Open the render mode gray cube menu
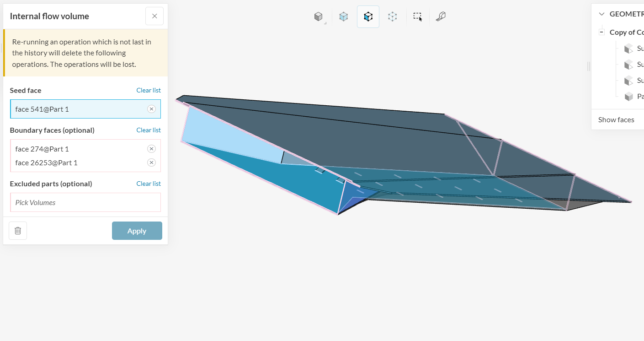Image resolution: width=644 pixels, height=341 pixels. pos(319,17)
